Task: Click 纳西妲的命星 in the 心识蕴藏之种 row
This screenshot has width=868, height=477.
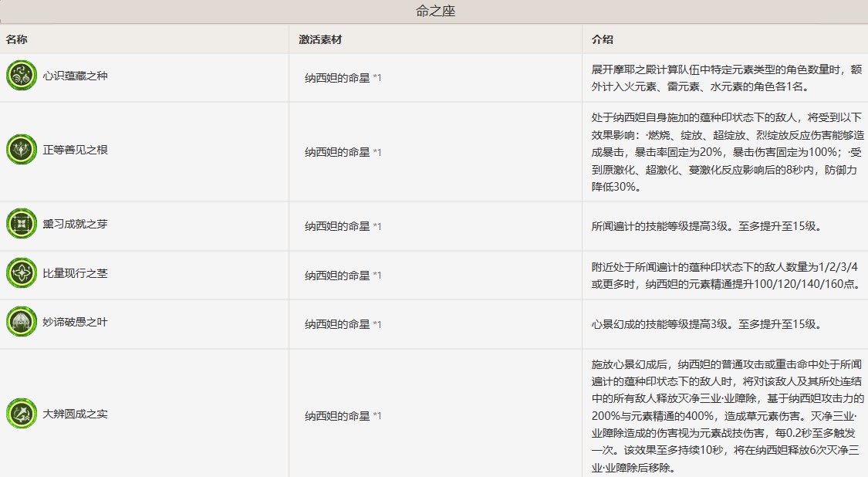Action: 337,78
